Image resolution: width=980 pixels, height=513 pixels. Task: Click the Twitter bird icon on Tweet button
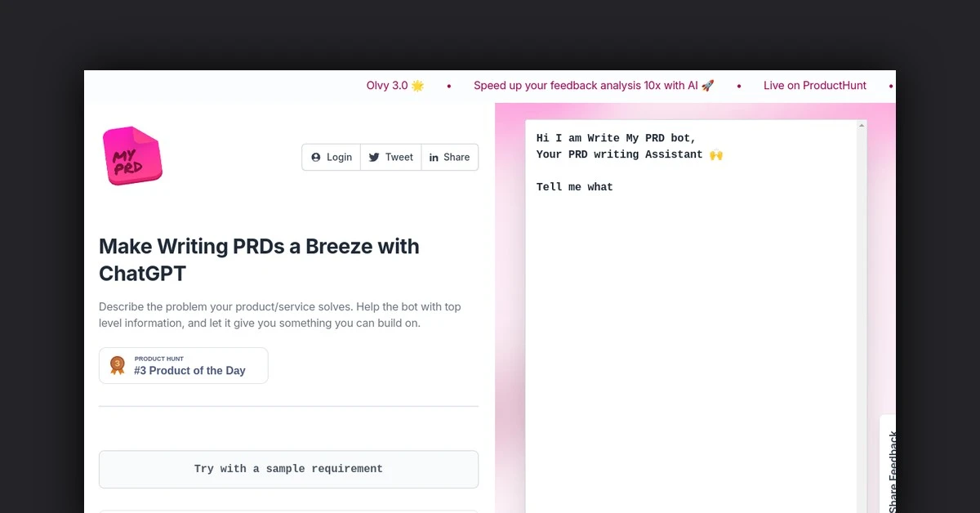[x=374, y=157]
